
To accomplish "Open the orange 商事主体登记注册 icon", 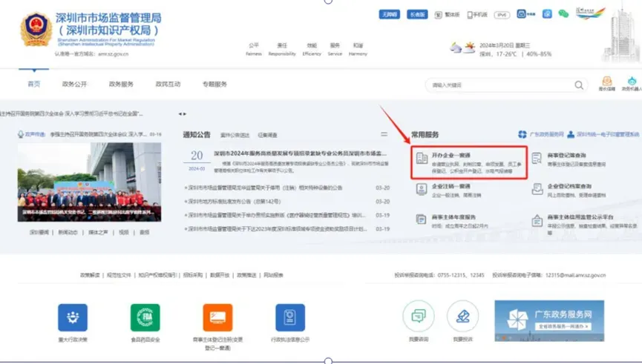I will pyautogui.click(x=217, y=317).
